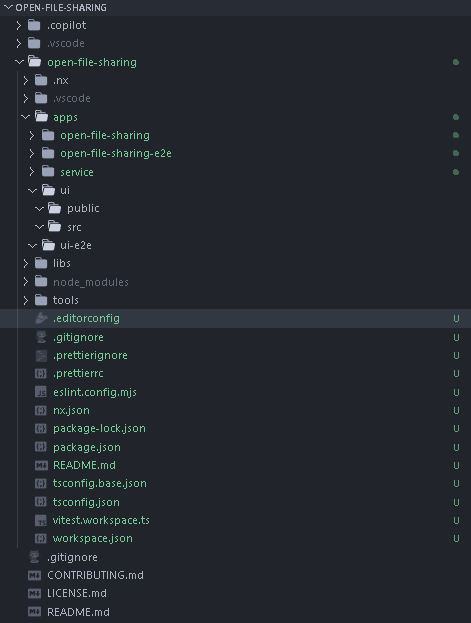Expand the .copilot folder chevron
Viewport: 471px width, 623px height.
click(19, 25)
